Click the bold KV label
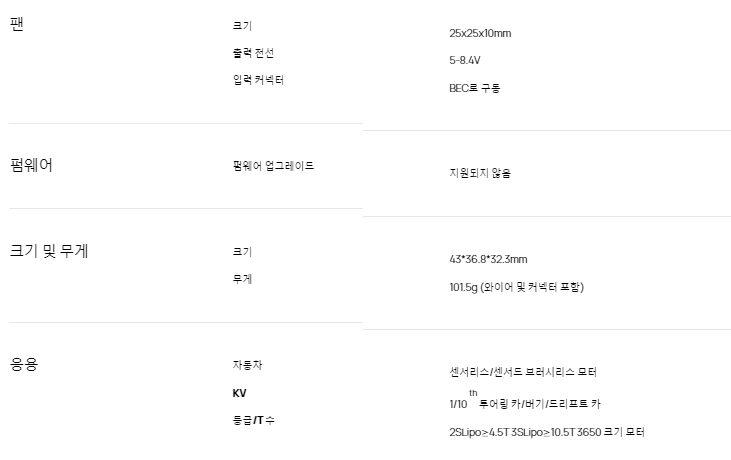The height and width of the screenshot is (460, 731). (x=239, y=393)
